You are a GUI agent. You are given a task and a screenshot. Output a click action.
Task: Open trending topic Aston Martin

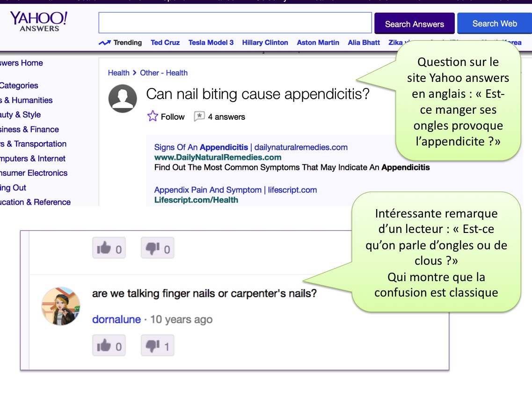[x=318, y=43]
